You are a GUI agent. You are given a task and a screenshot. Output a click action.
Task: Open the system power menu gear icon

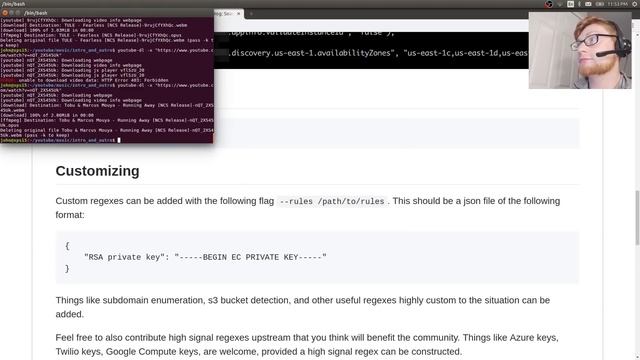point(635,4)
